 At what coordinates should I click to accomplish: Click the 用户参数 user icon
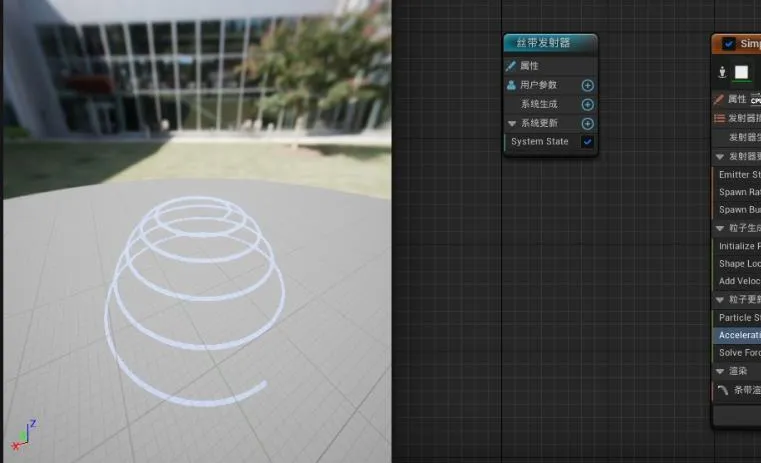click(x=511, y=85)
